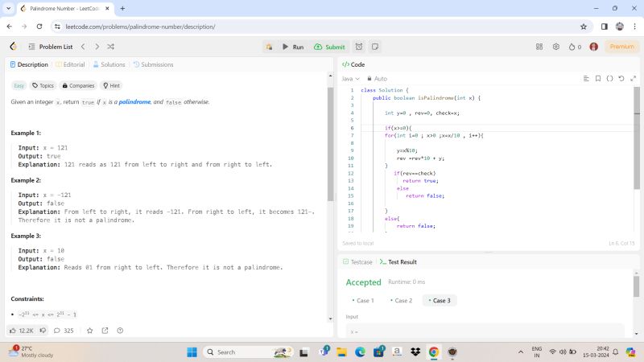Image resolution: width=644 pixels, height=362 pixels.
Task: Pick a random problem with shuffle icon
Action: pos(110,47)
